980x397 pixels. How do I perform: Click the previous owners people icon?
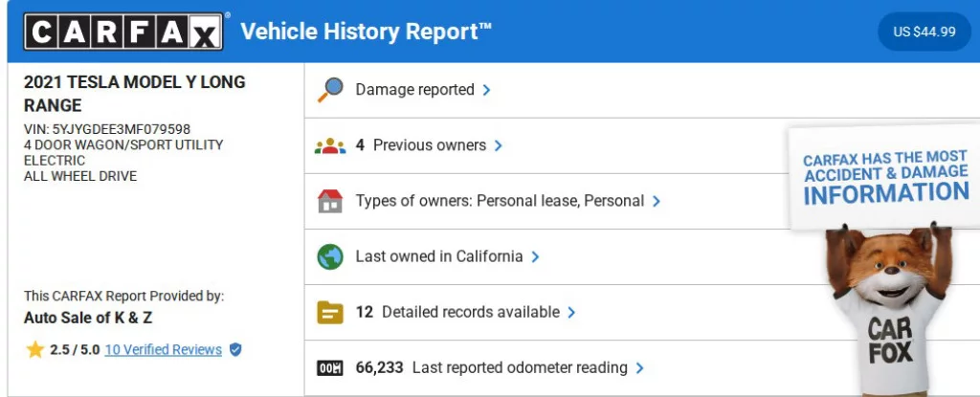[x=329, y=146]
